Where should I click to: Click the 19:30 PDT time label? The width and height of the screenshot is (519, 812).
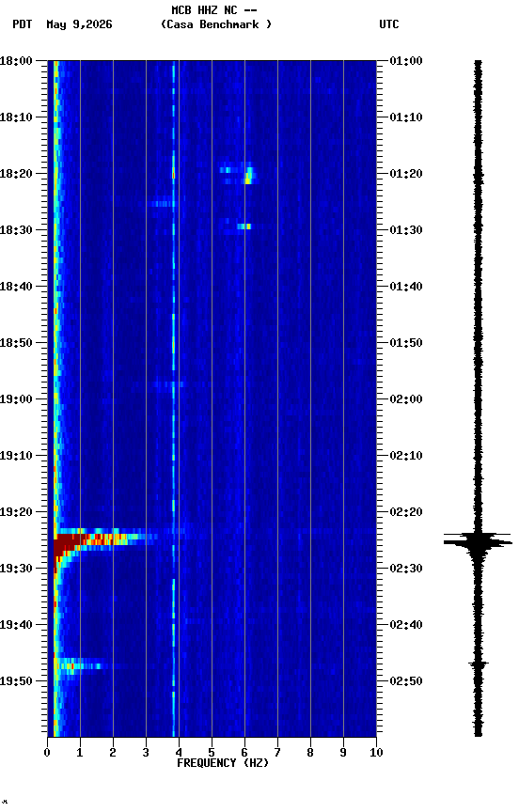[16, 569]
